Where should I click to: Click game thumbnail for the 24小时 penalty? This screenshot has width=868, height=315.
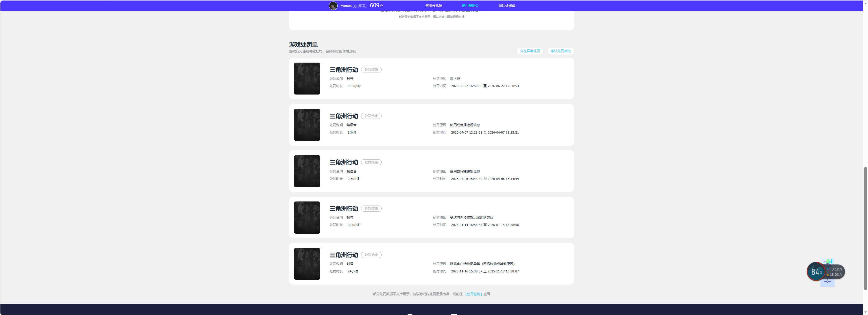(x=307, y=264)
